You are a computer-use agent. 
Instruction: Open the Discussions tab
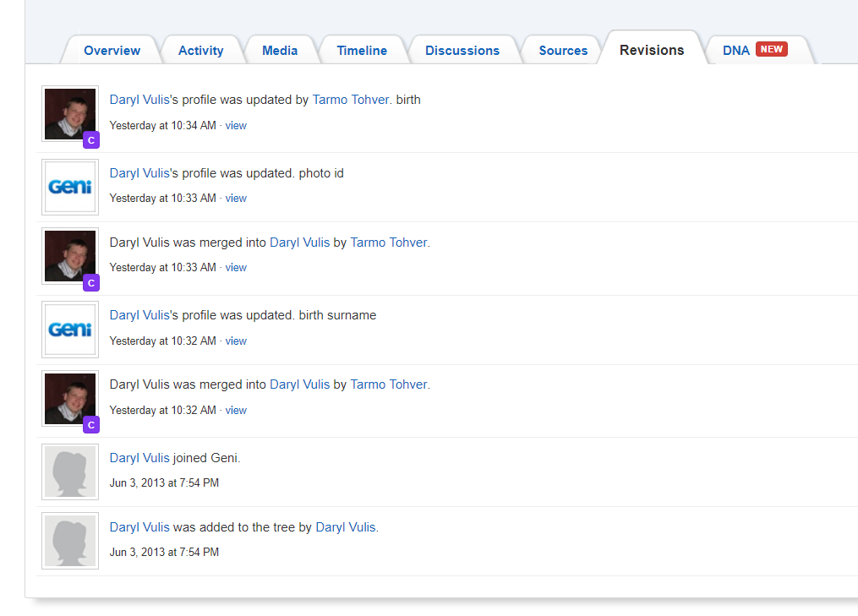[x=462, y=51]
